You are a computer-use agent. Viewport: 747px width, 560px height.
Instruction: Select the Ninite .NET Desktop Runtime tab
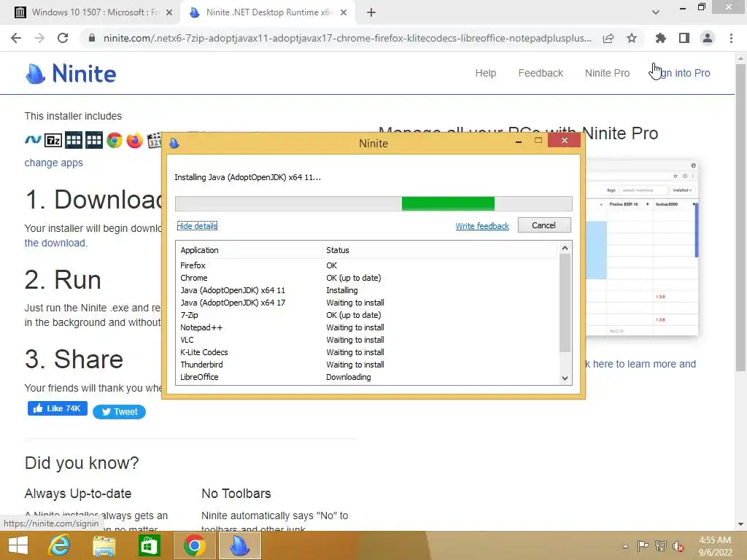pyautogui.click(x=269, y=12)
